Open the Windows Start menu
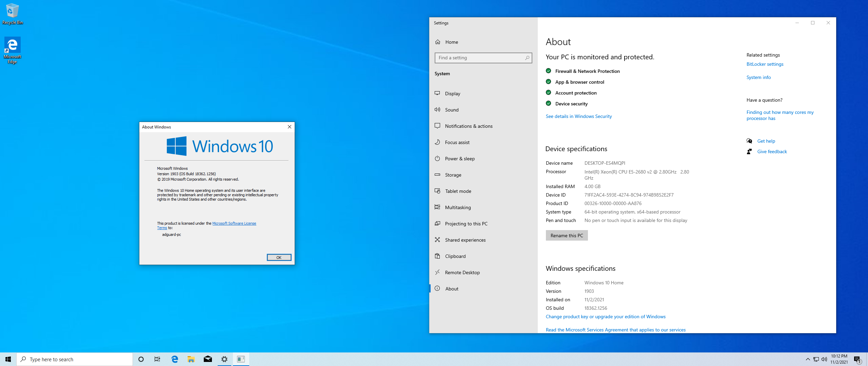Screen dimensions: 868x366 (8, 359)
